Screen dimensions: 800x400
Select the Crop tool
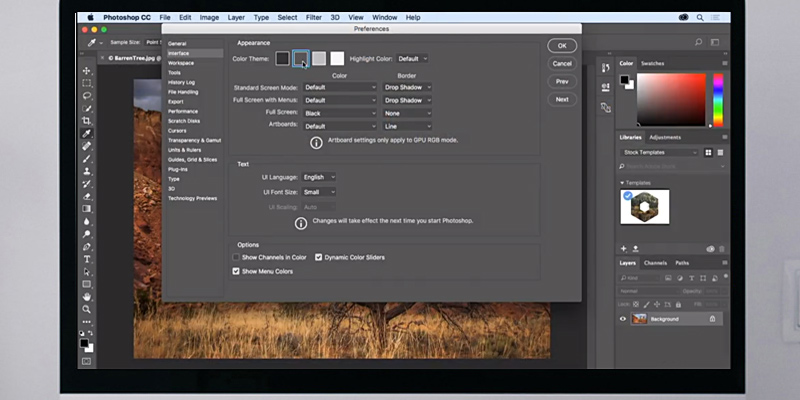87,121
